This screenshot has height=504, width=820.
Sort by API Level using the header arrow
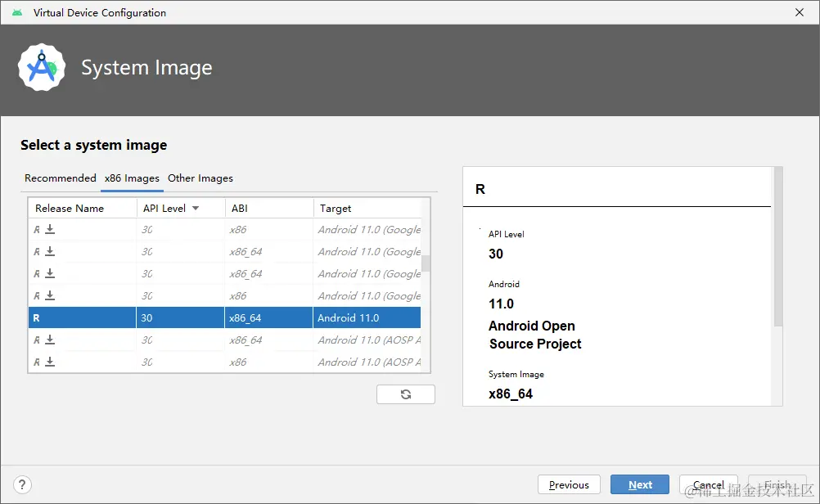tap(196, 208)
